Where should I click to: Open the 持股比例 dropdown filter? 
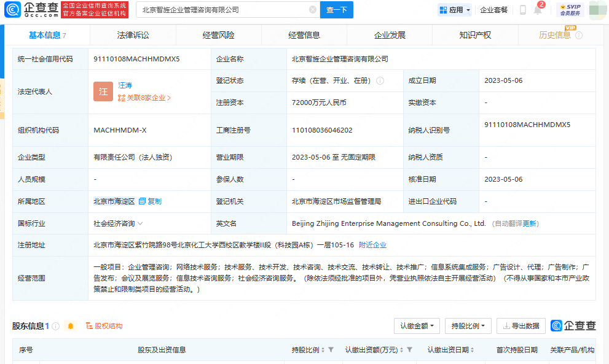(x=468, y=326)
